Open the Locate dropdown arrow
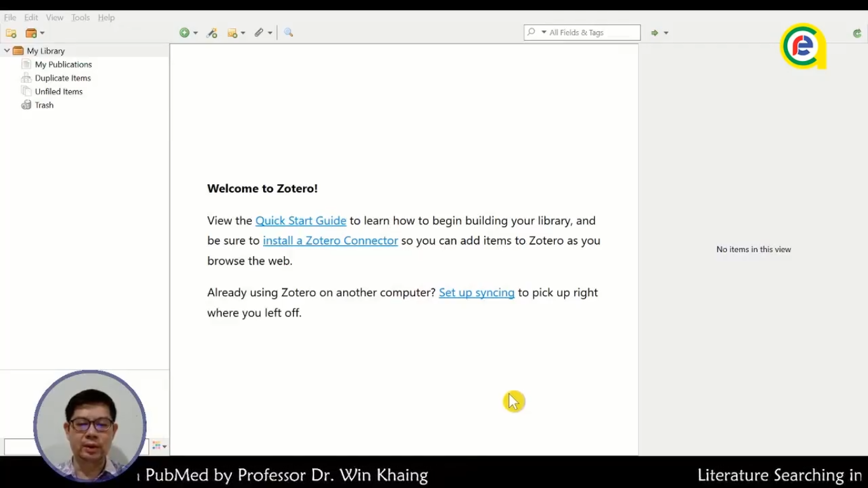Image resolution: width=868 pixels, height=488 pixels. point(666,33)
